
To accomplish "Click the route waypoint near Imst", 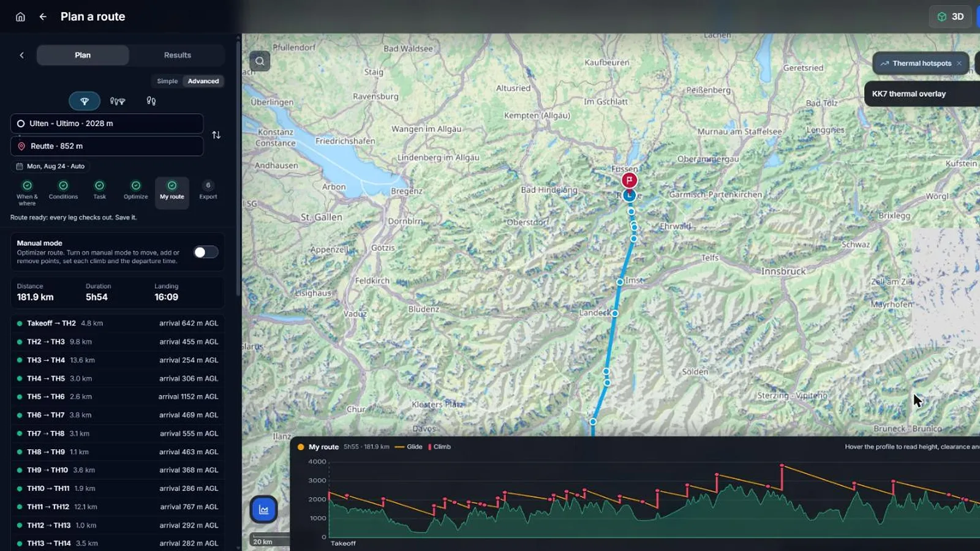I will [620, 282].
